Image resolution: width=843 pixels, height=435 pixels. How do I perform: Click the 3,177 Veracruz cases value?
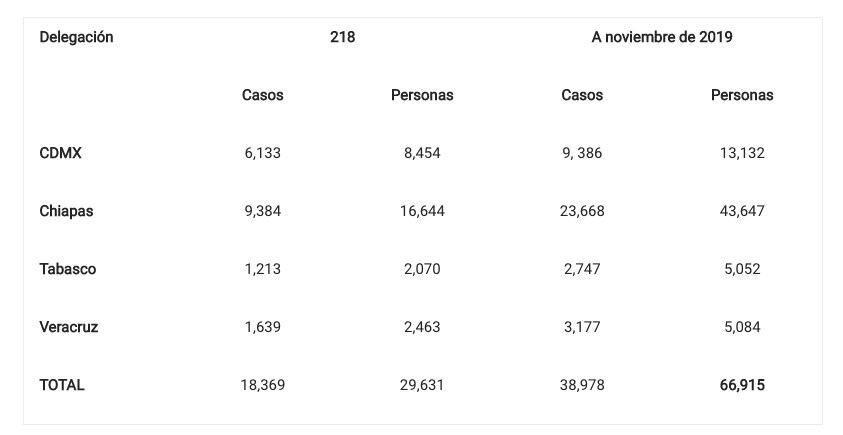(582, 327)
